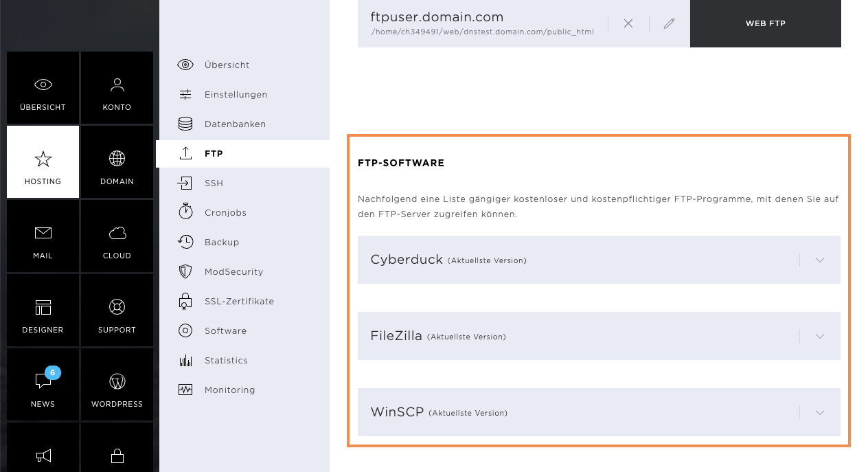The width and height of the screenshot is (868, 472).
Task: Expand the Cyberduck chevron
Action: [819, 260]
